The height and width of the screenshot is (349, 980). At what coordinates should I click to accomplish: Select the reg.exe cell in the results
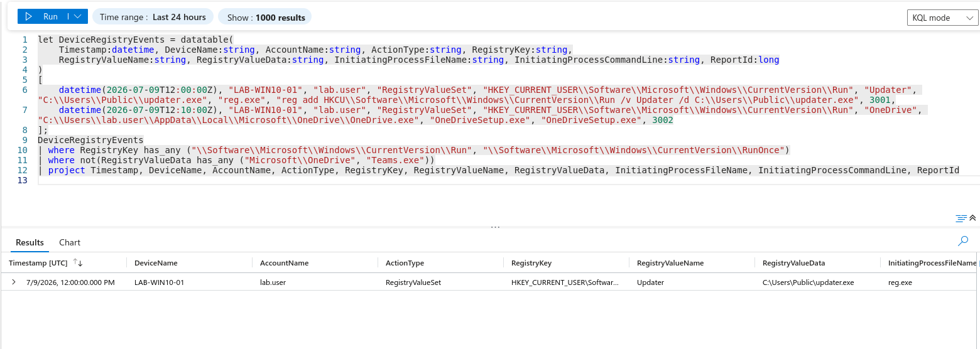click(x=900, y=282)
